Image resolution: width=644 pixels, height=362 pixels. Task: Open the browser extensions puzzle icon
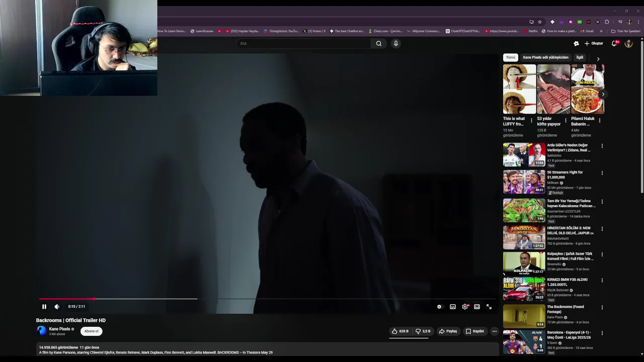[607, 22]
